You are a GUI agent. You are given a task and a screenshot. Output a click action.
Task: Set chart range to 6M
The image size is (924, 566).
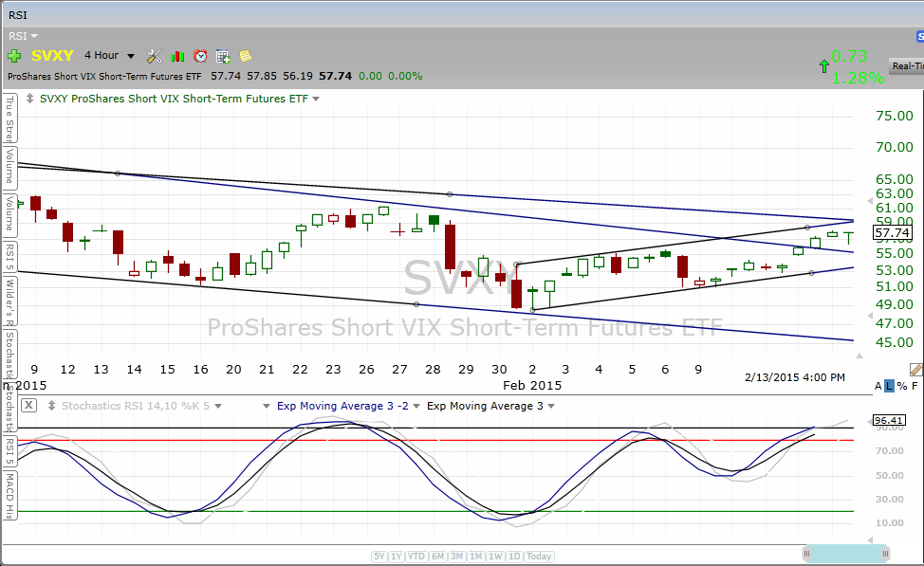437,556
